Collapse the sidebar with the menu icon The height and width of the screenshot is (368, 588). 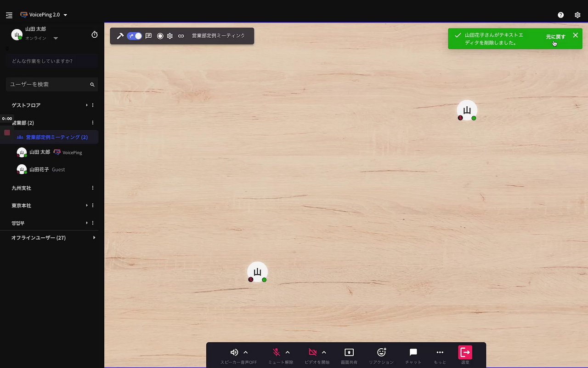[9, 15]
